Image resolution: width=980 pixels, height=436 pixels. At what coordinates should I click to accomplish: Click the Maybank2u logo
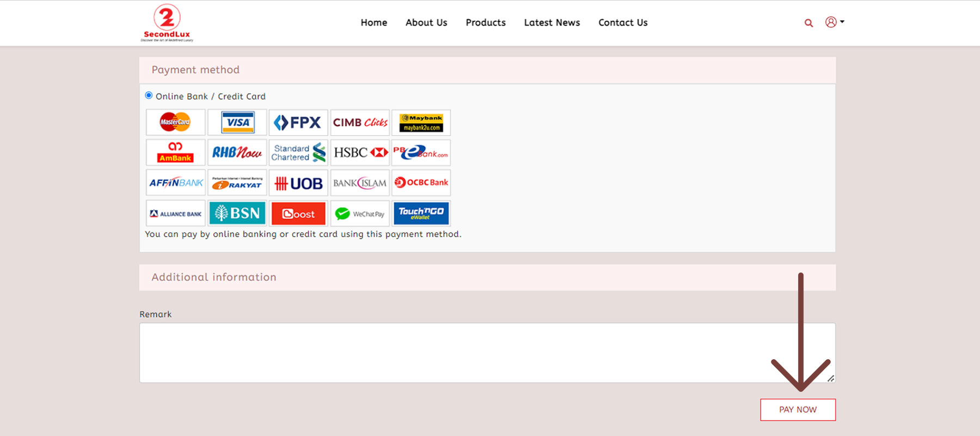point(421,122)
